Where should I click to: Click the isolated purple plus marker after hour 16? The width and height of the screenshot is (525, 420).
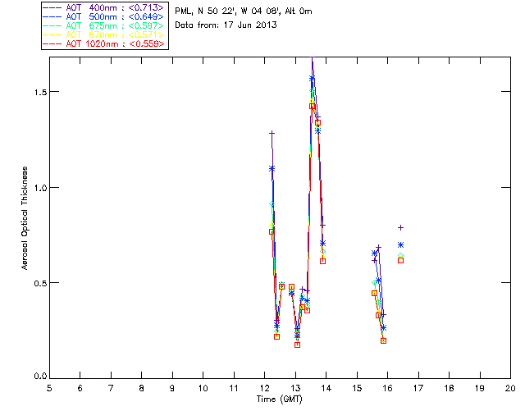tap(400, 228)
